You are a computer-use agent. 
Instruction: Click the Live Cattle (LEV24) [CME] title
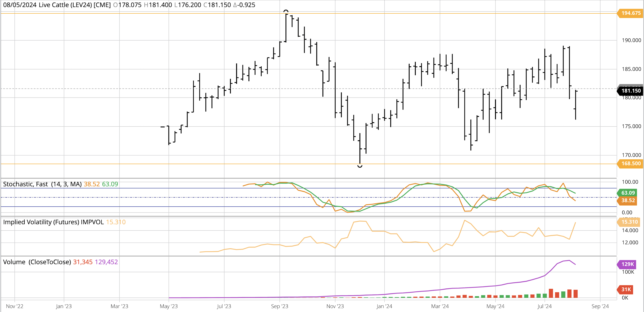[74, 5]
